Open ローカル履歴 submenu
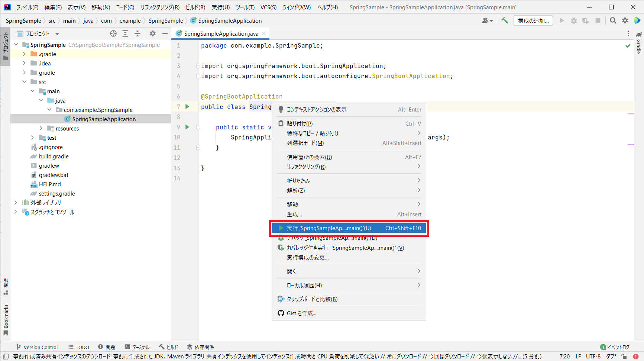 point(349,285)
